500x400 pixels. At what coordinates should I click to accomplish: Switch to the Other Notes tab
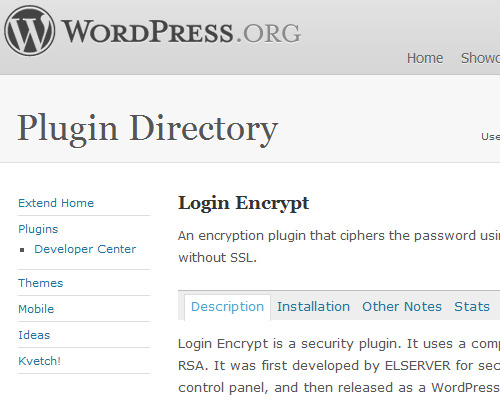click(x=402, y=307)
